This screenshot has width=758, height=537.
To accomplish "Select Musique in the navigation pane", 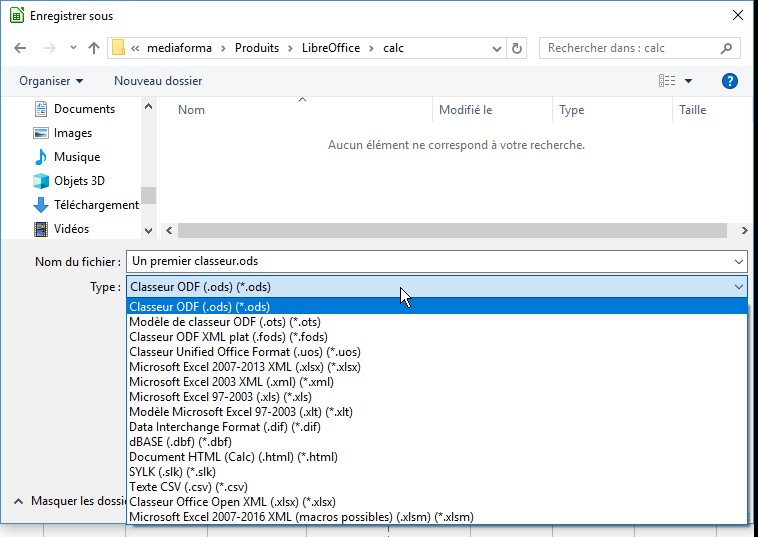I will 76,157.
